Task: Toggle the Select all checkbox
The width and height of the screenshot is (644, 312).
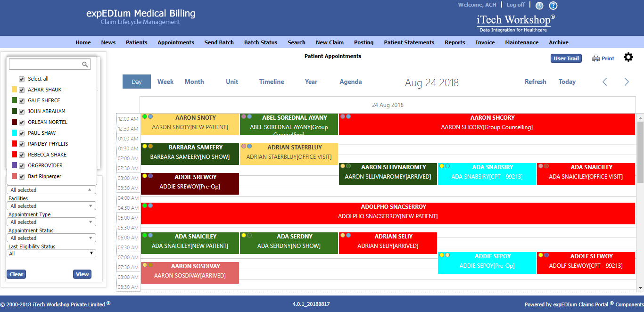Action: coord(21,79)
